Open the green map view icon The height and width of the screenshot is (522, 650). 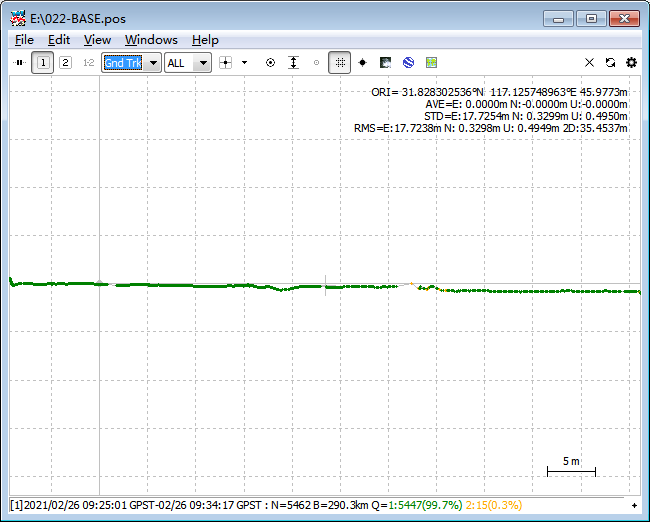pos(432,63)
